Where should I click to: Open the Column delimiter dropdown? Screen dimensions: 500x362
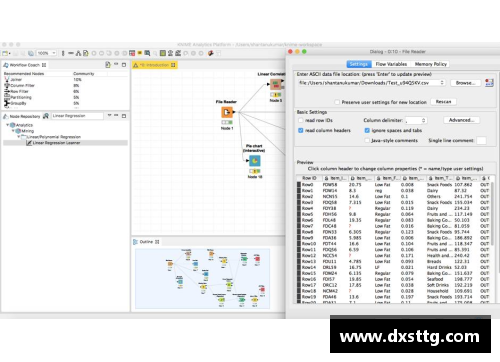[x=416, y=120]
